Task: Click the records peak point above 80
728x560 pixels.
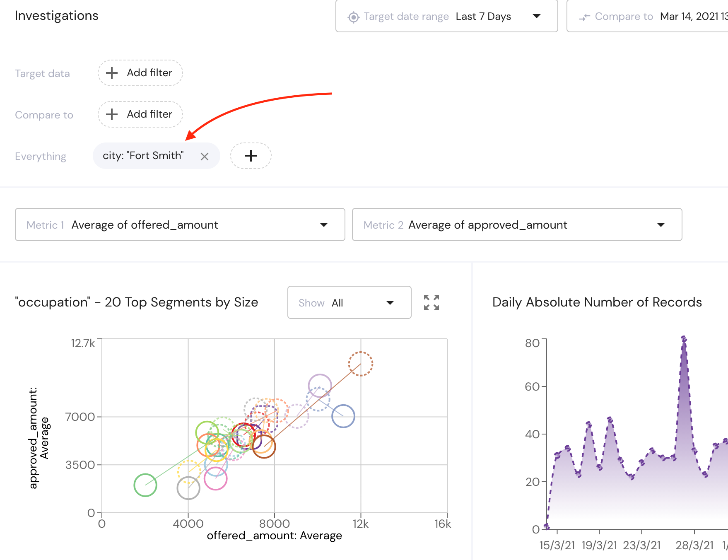Action: tap(684, 339)
